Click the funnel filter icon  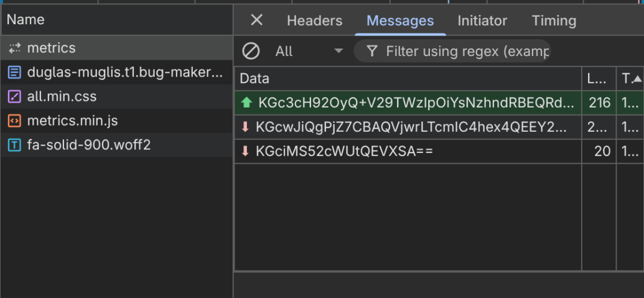point(371,51)
